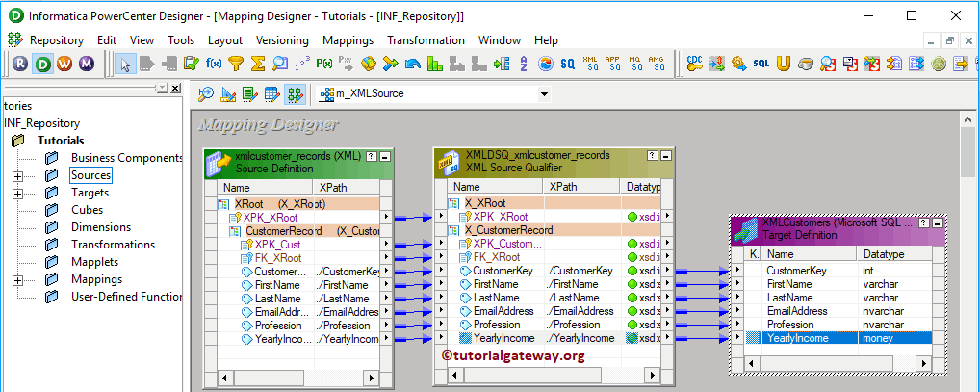Select the Update Strategy checklist icon
This screenshot has width=980, height=392.
pyautogui.click(x=191, y=64)
